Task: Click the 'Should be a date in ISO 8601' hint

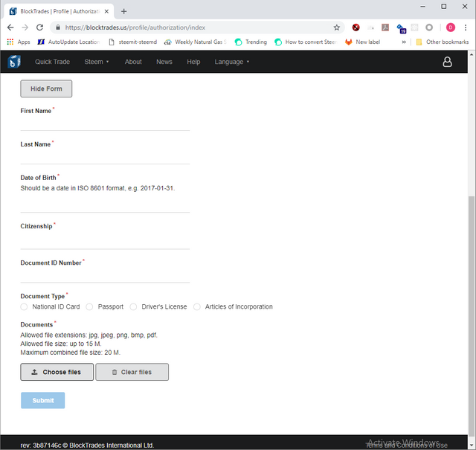Action: tap(97, 188)
